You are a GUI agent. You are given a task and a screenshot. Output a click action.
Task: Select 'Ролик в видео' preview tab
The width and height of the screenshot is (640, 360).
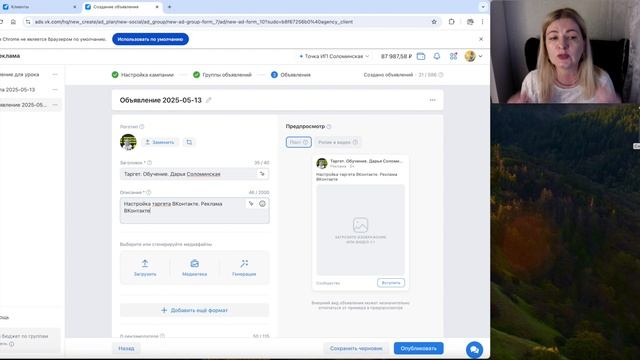[x=337, y=142]
